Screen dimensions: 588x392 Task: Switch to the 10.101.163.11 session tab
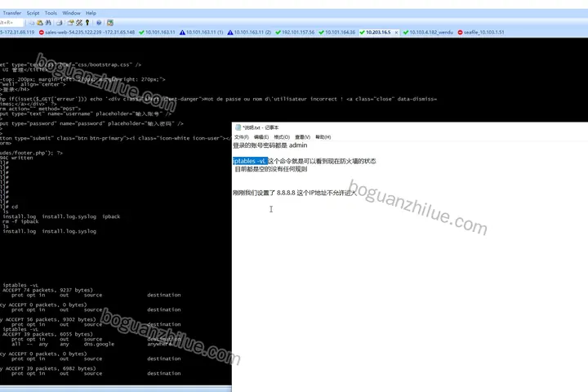157,33
